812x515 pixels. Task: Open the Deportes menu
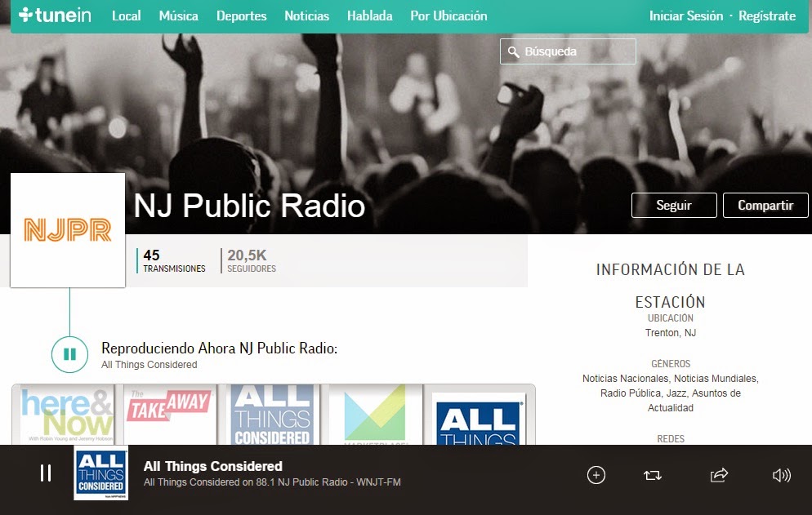[241, 16]
